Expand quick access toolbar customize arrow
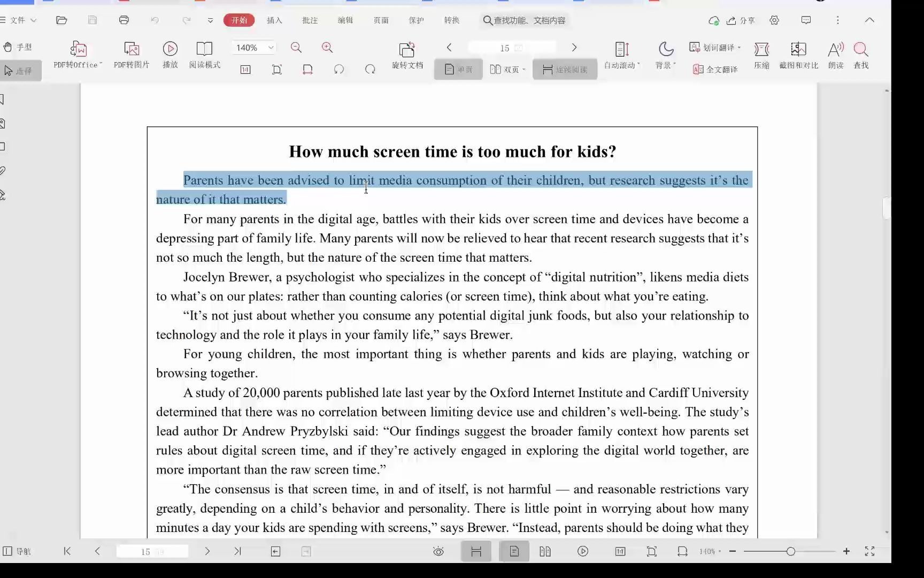 click(210, 20)
